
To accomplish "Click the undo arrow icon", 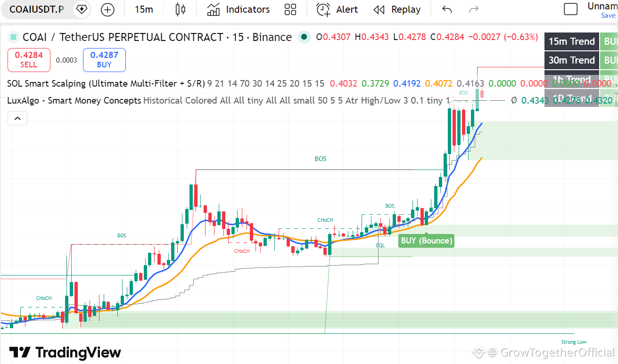I will click(x=447, y=9).
